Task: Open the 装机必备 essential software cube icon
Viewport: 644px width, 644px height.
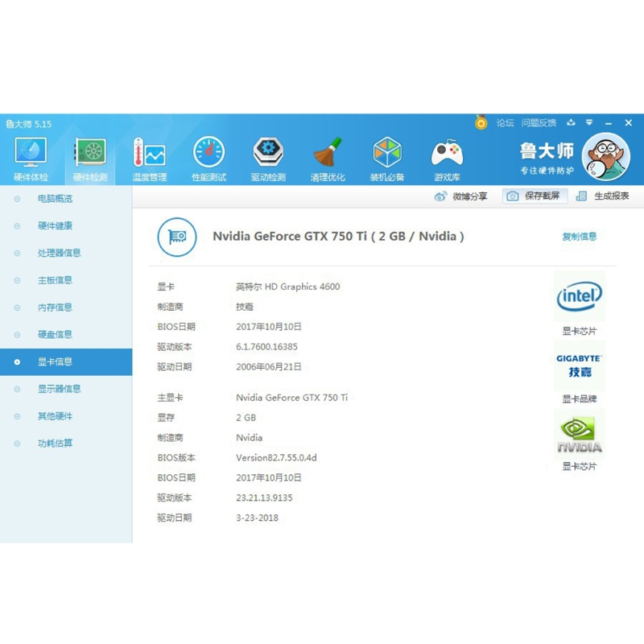Action: click(387, 159)
